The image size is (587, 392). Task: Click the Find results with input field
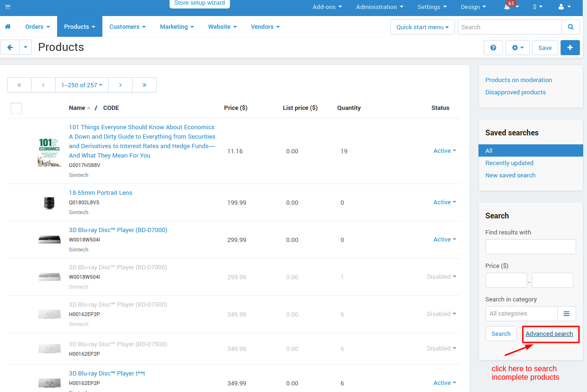coord(531,247)
